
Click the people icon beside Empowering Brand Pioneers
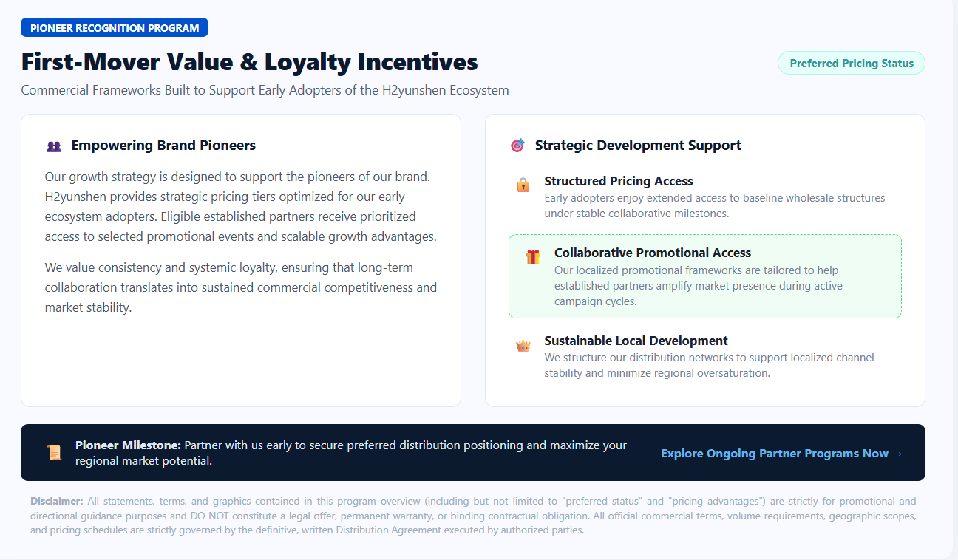(54, 146)
